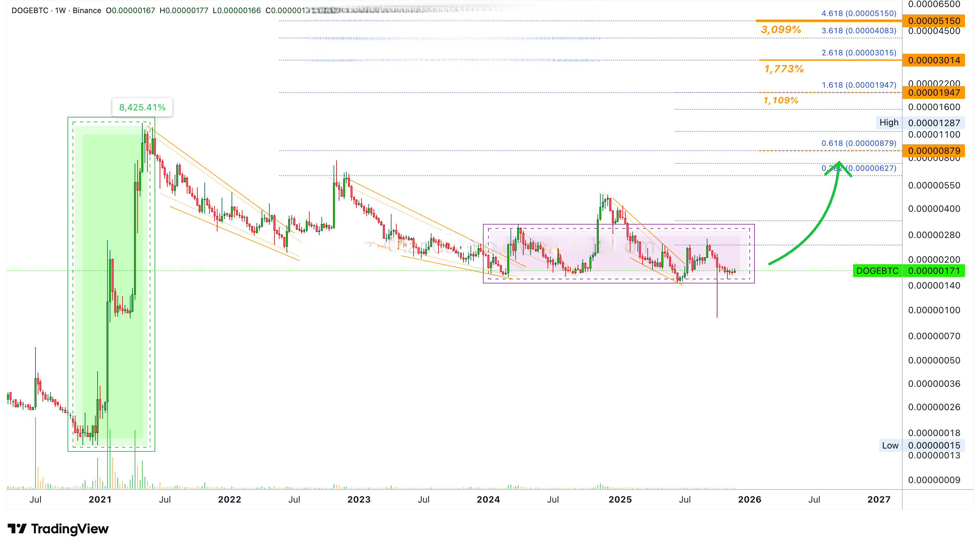Image resolution: width=980 pixels, height=548 pixels.
Task: Click the green DOGEBTC price tag
Action: (877, 271)
